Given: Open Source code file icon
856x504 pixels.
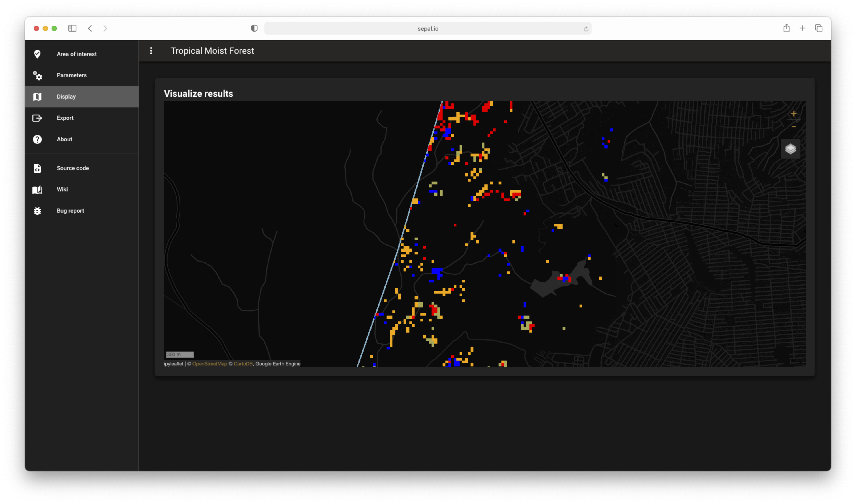Looking at the screenshot, I should (37, 168).
